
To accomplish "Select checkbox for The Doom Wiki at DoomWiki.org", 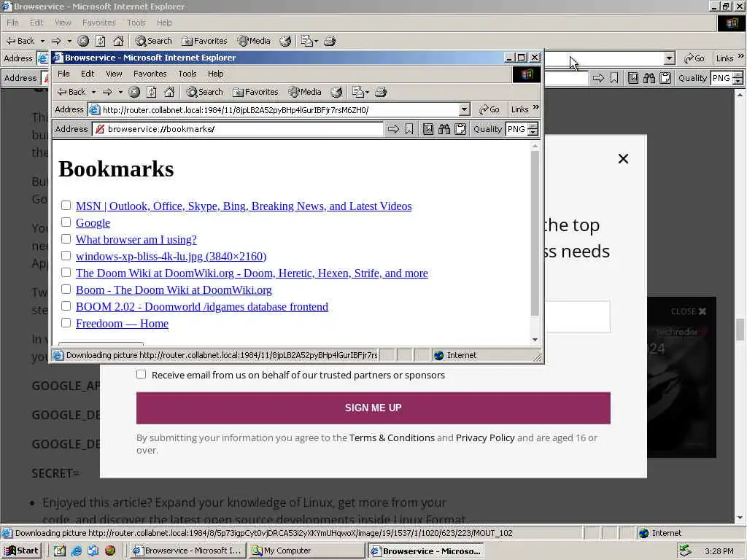I will click(x=66, y=273).
